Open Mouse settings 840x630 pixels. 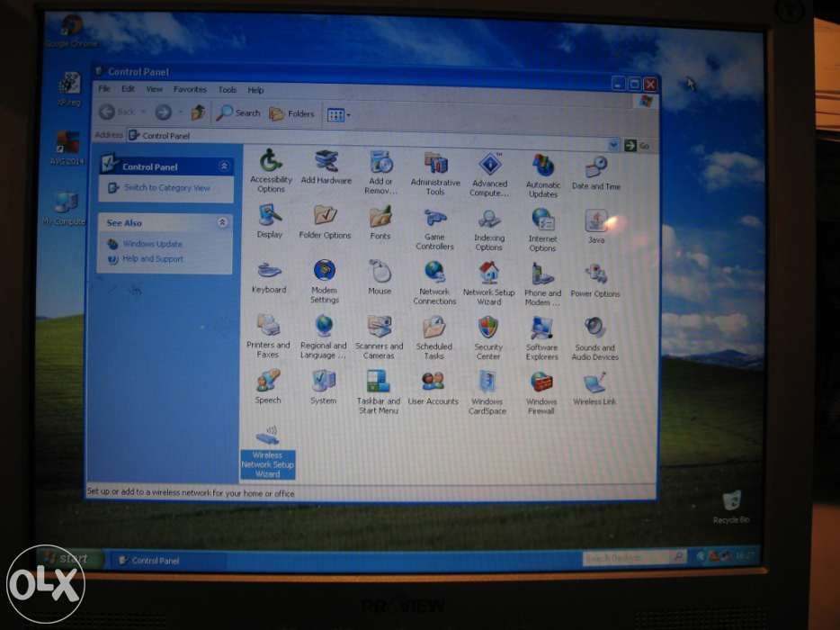(380, 277)
